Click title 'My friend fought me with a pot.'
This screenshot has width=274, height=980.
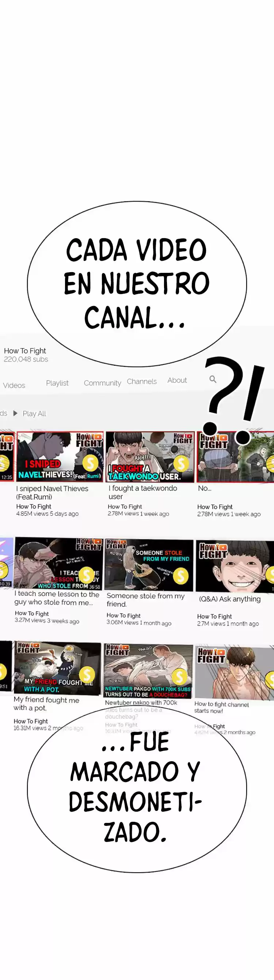click(46, 704)
